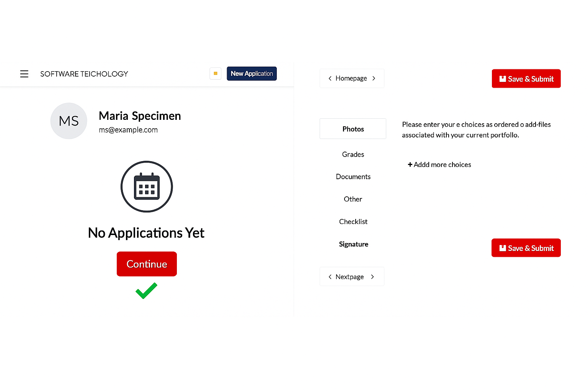Viewport: 588px width, 392px height.
Task: Click the top Save & Submit button
Action: (526, 79)
